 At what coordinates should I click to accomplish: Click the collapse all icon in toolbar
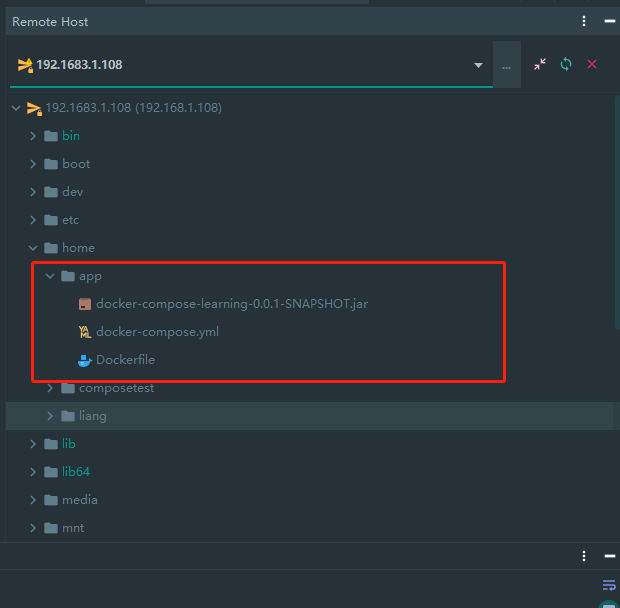click(540, 64)
